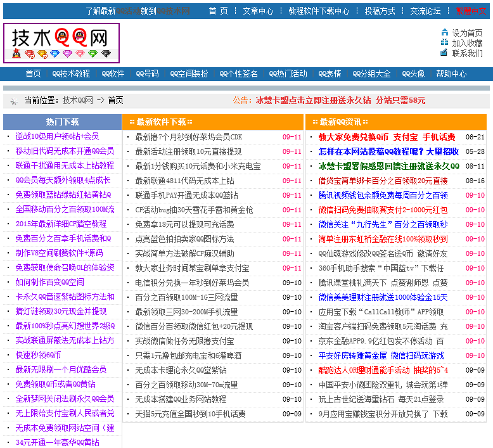Screen dimensions: 493x448
Task: Open 点亮蓝色拍拍卖家QQ图标方法
Action: pos(184,239)
